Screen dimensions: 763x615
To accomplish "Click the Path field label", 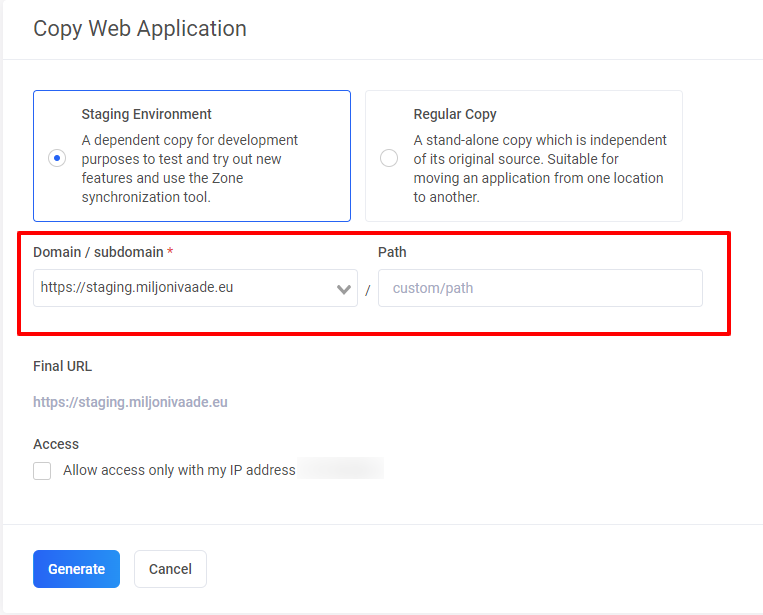I will pos(392,252).
